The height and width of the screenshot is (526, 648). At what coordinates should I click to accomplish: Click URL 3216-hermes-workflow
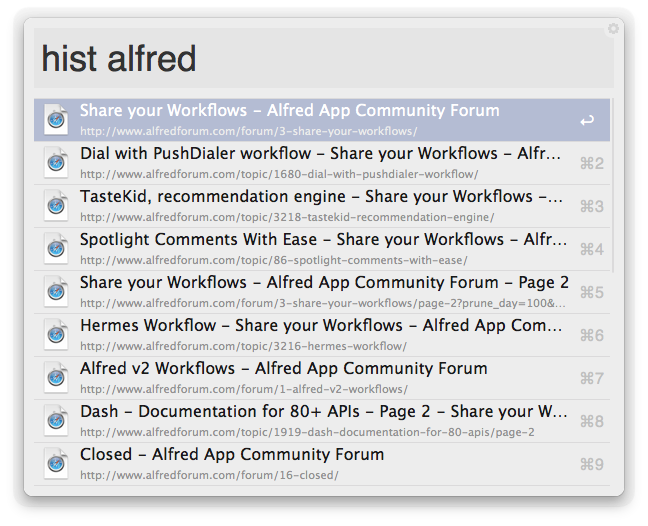point(243,346)
